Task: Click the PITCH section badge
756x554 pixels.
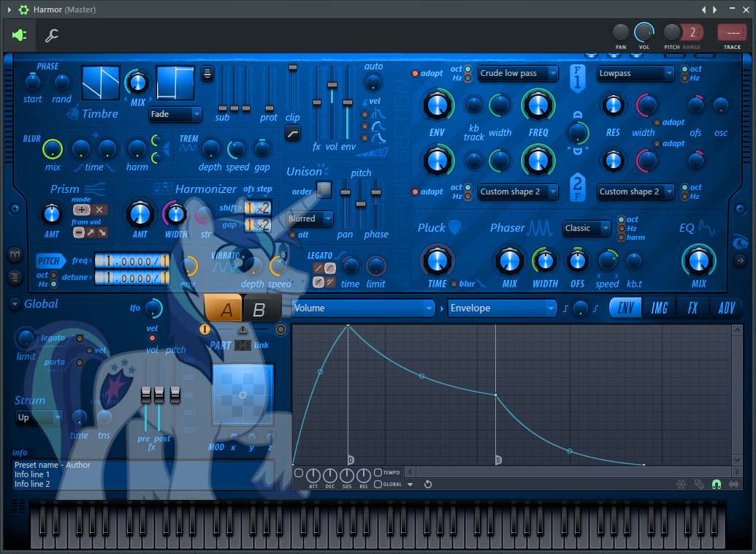Action: click(50, 261)
